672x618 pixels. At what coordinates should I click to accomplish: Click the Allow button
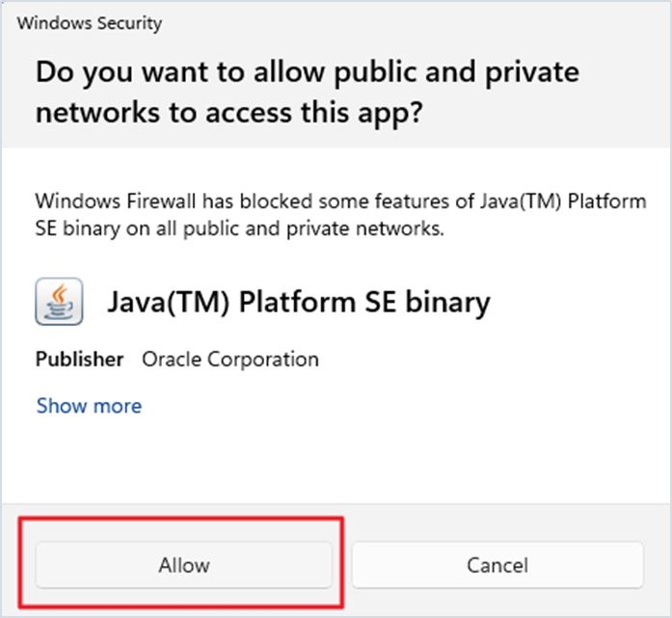click(x=184, y=564)
